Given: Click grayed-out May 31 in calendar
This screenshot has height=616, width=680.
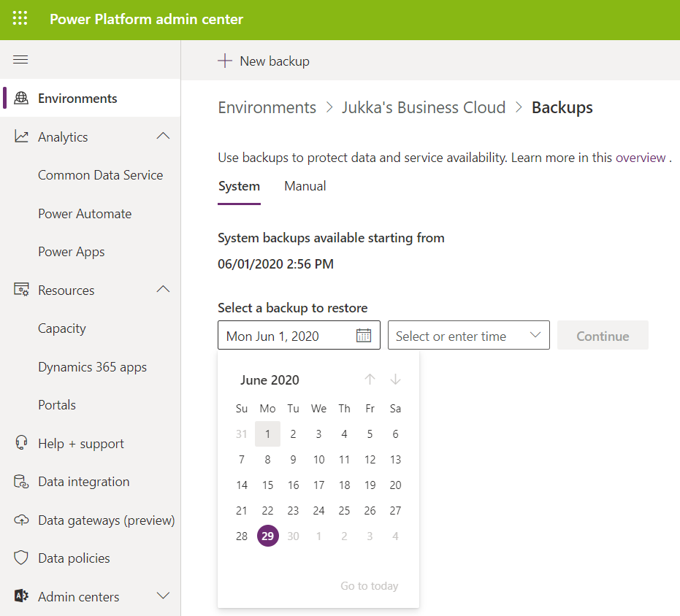Looking at the screenshot, I should click(x=242, y=434).
